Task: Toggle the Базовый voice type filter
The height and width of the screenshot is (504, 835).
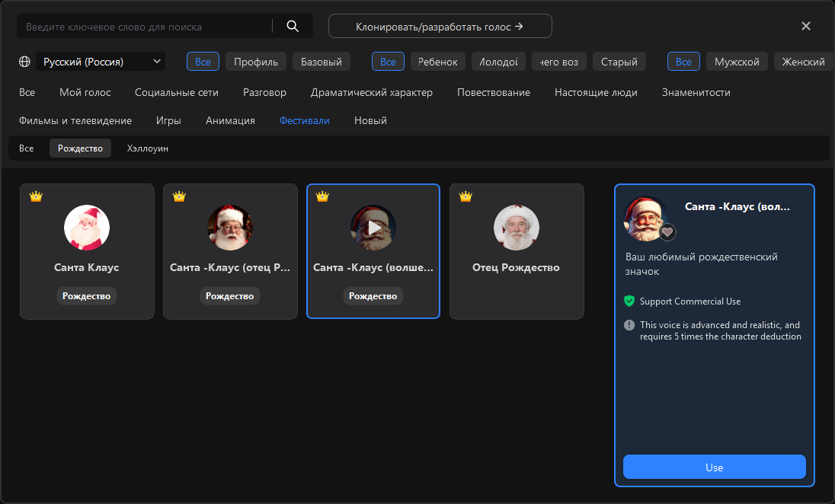Action: [x=322, y=62]
